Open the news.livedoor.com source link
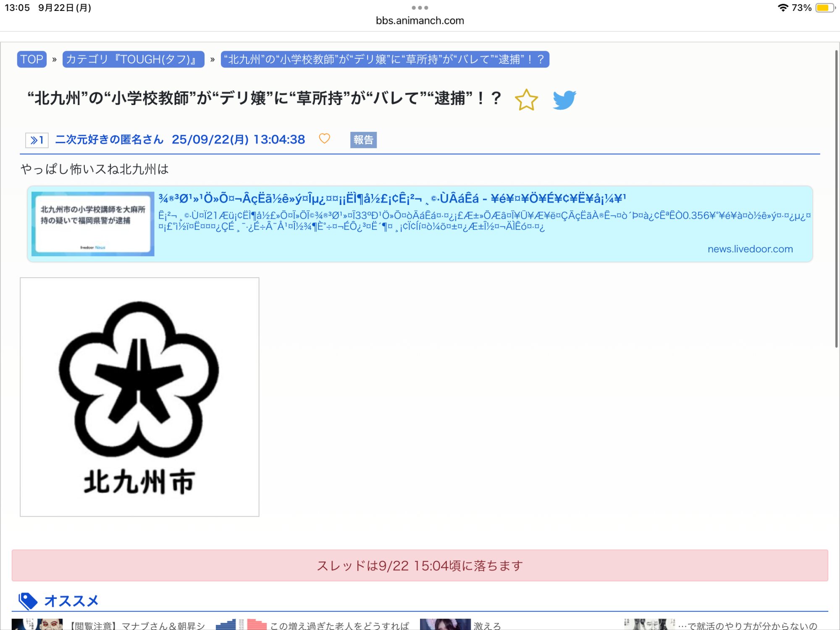Image resolution: width=840 pixels, height=630 pixels. point(750,249)
